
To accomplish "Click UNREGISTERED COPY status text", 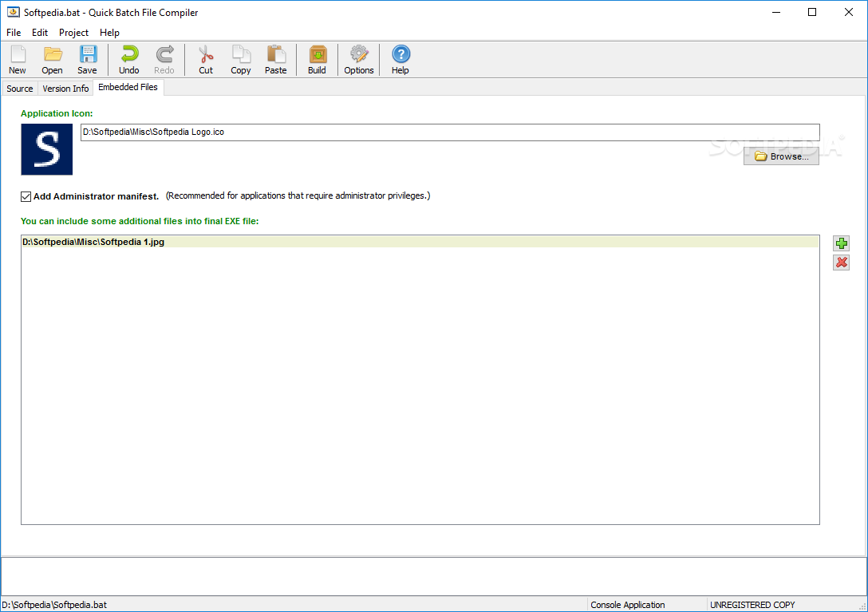I will [x=752, y=605].
